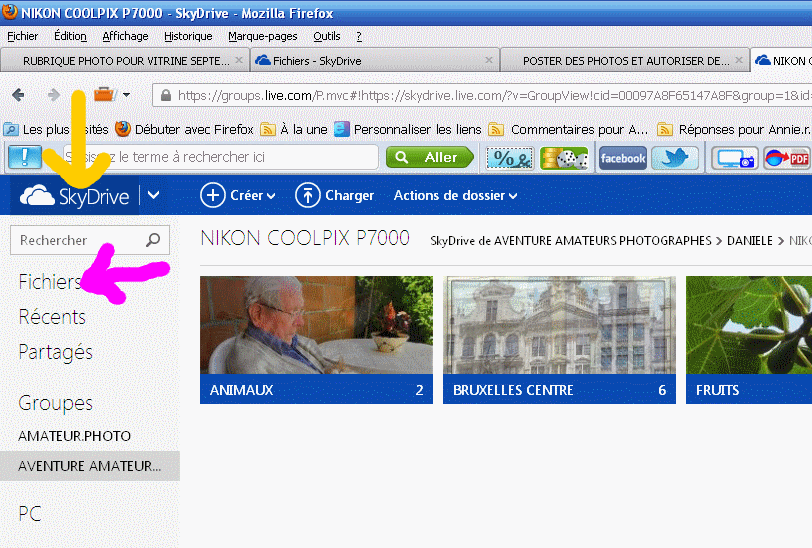Open the BRUXELLES CENTRE folder thumbnail
This screenshot has height=548, width=812.
tap(559, 340)
